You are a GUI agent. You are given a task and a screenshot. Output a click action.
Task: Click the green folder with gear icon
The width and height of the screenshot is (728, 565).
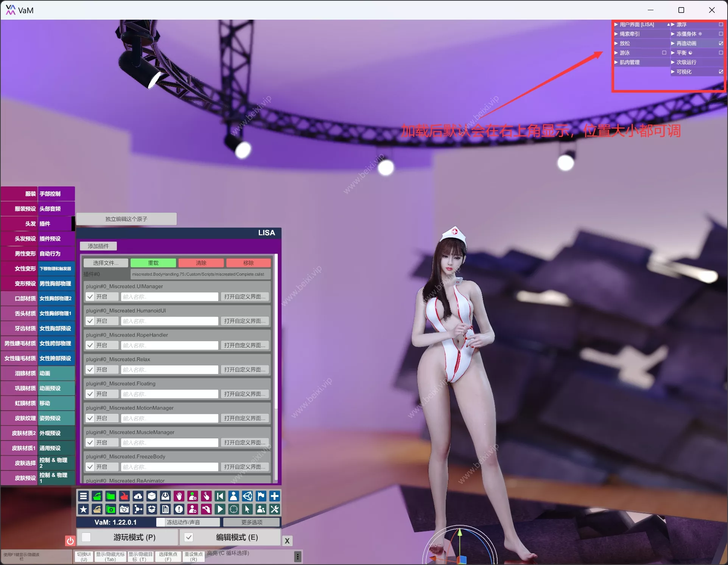(111, 509)
